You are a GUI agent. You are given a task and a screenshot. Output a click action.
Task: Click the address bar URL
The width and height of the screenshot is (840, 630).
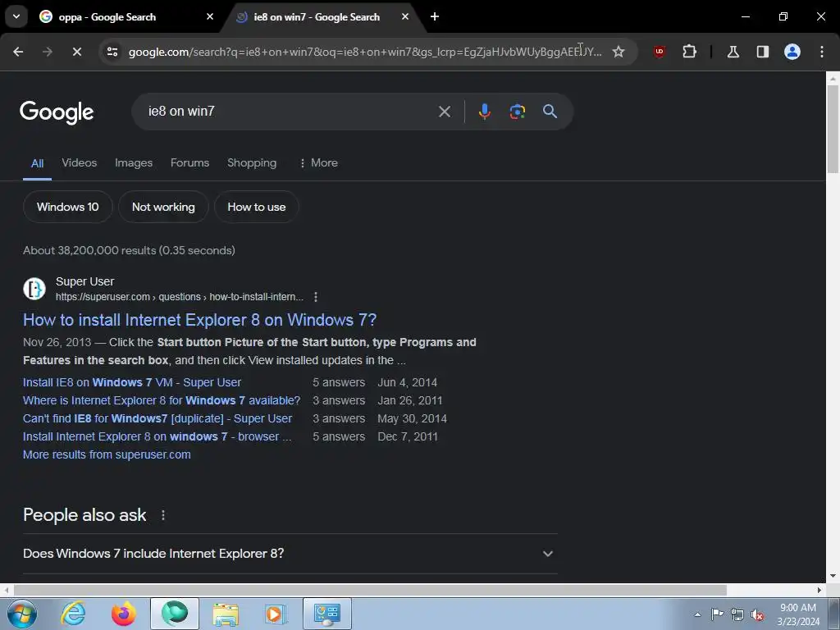coord(365,52)
